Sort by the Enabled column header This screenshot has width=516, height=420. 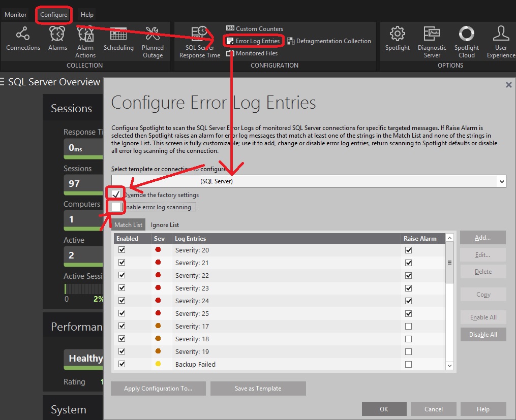(x=133, y=239)
